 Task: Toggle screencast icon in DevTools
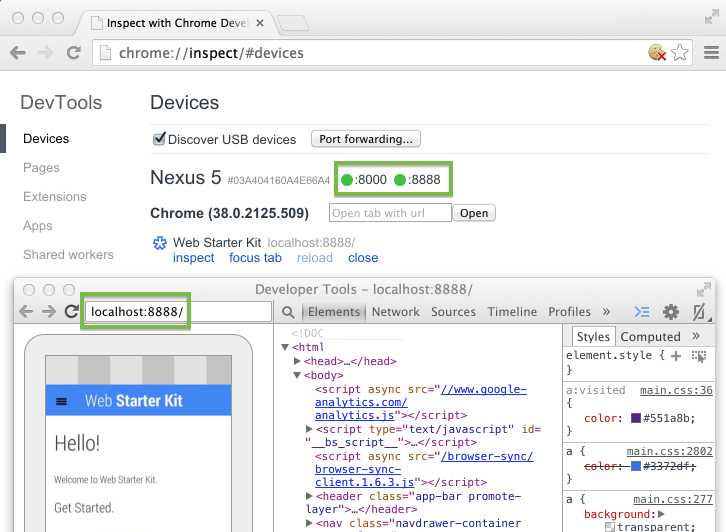[699, 312]
